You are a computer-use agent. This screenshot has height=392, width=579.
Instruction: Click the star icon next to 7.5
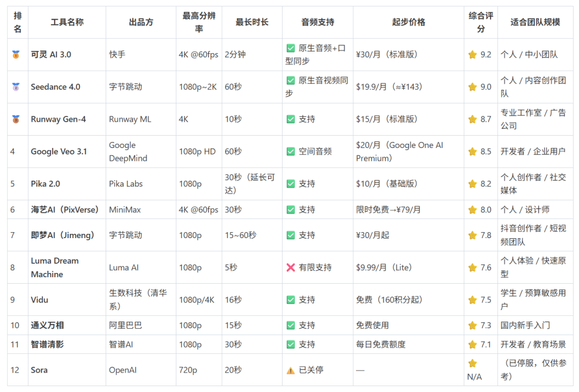[472, 300]
